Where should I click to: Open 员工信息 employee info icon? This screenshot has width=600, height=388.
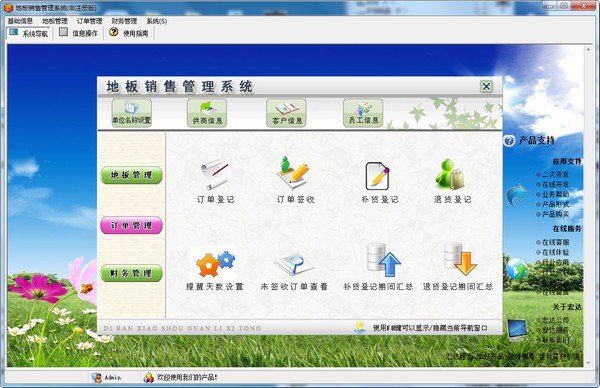click(x=363, y=112)
